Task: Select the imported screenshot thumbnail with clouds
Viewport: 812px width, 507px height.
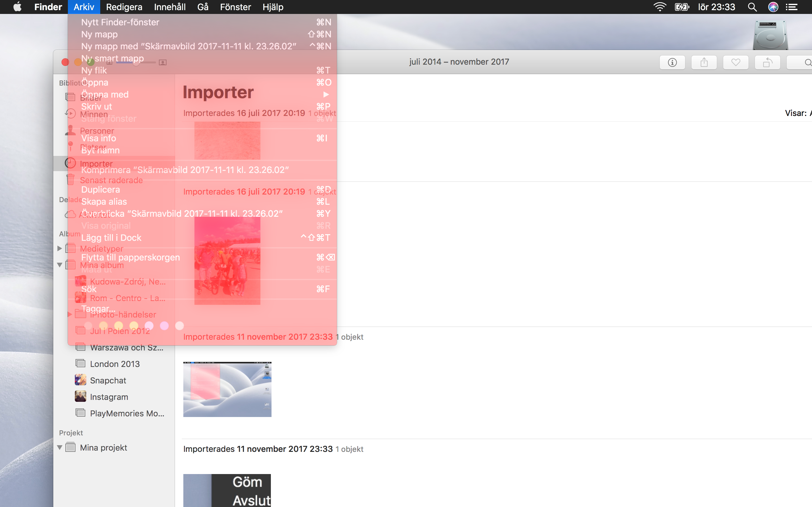Action: click(x=227, y=389)
